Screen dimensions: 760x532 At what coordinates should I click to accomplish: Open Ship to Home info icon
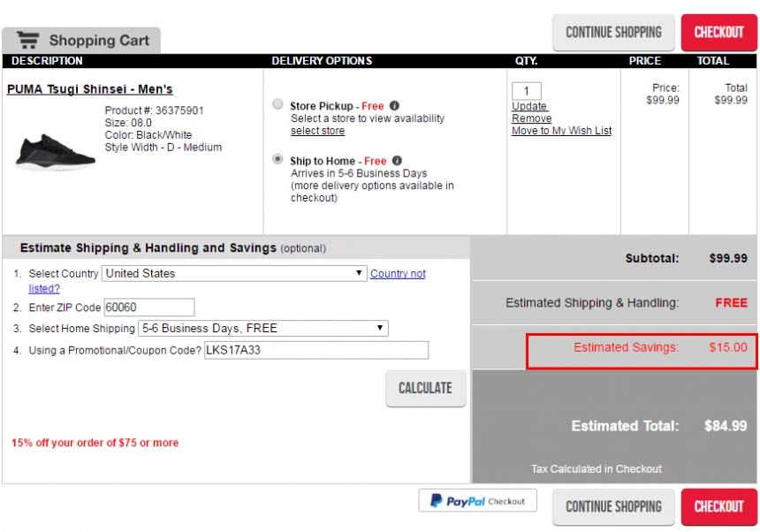pyautogui.click(x=397, y=160)
